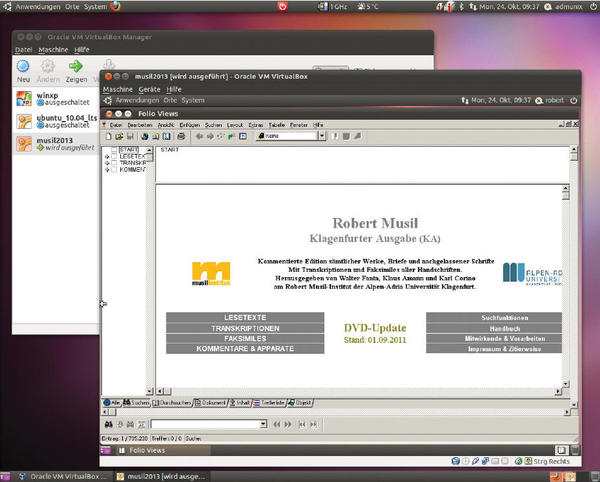This screenshot has width=600, height=482.
Task: Click the save disk icon in Folio Views toolbar
Action: [130, 136]
